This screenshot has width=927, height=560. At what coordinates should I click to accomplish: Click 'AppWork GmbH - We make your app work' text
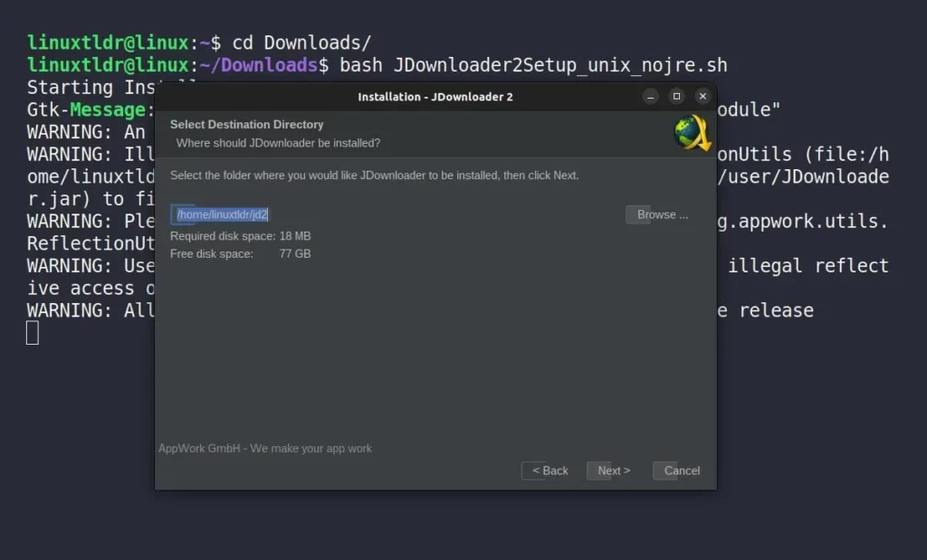[265, 449]
